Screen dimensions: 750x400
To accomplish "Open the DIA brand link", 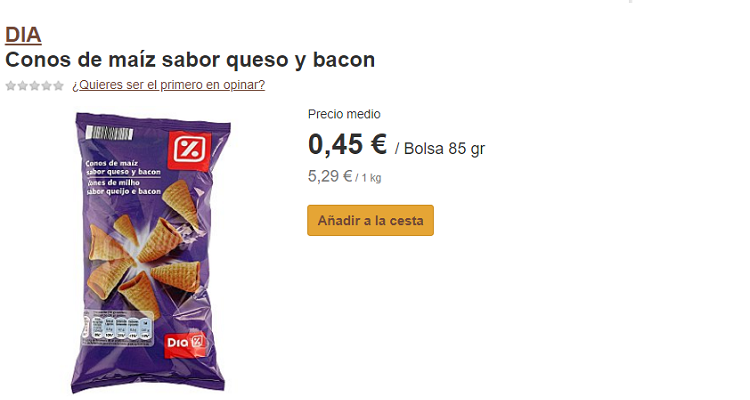I will coord(23,35).
